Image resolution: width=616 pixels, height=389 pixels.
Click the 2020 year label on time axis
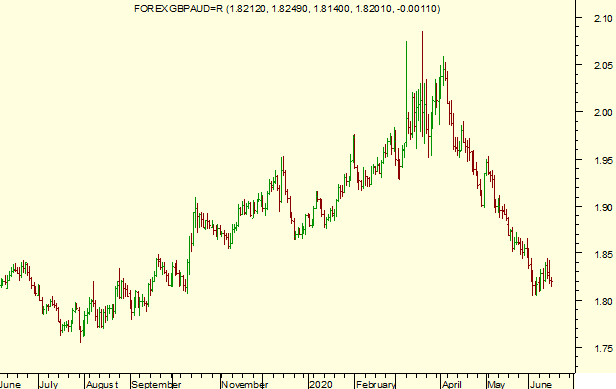[321, 384]
